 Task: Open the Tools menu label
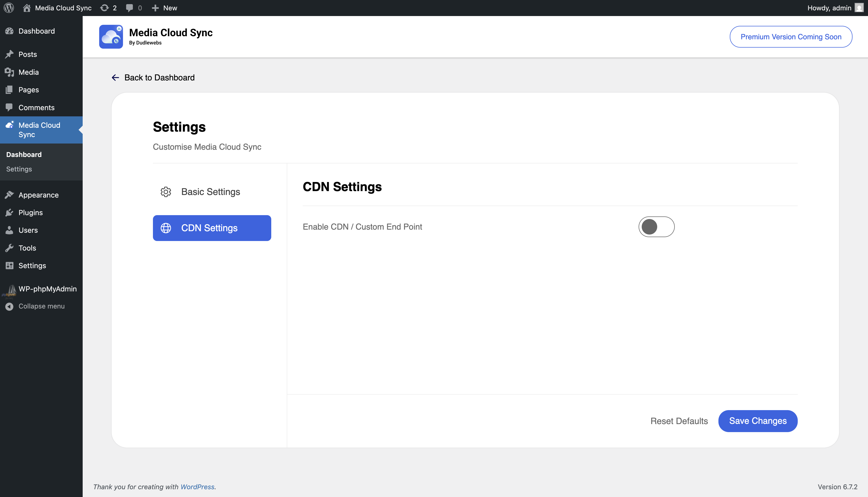[x=27, y=248]
